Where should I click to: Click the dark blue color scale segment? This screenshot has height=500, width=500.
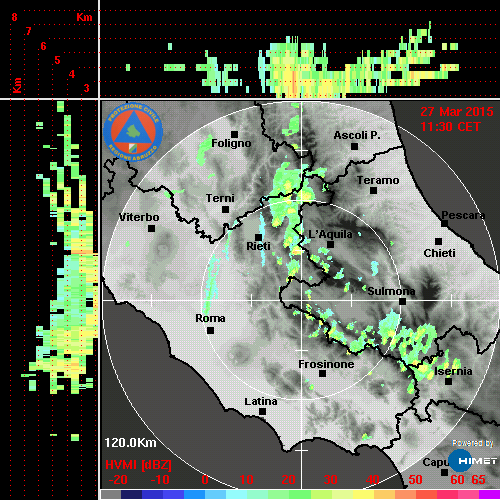[131, 495]
